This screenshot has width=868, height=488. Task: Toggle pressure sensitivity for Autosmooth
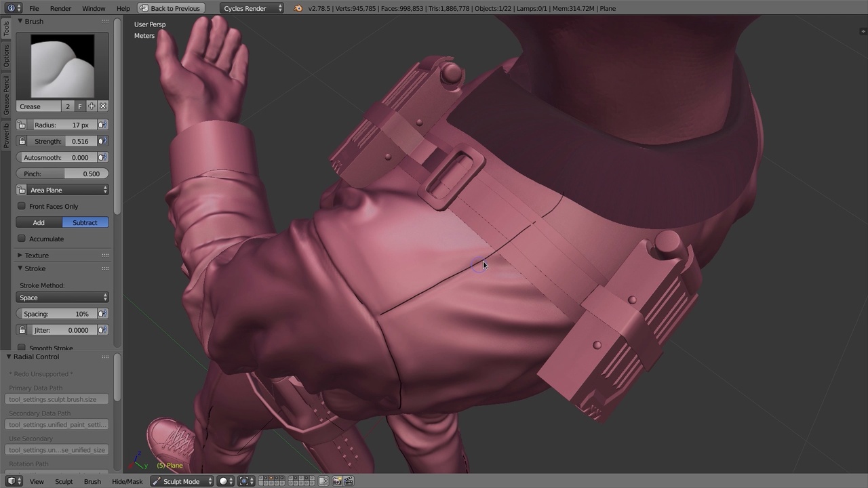[x=102, y=157]
